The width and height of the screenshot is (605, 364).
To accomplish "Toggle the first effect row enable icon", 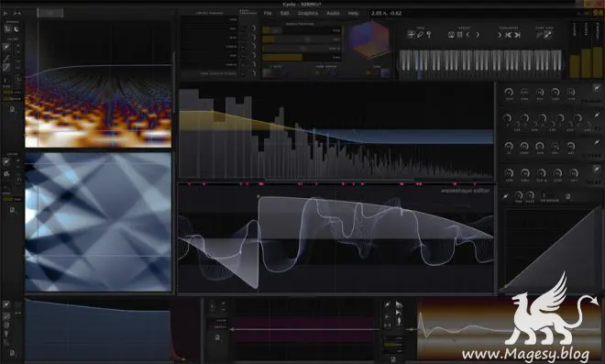I will pos(597,88).
